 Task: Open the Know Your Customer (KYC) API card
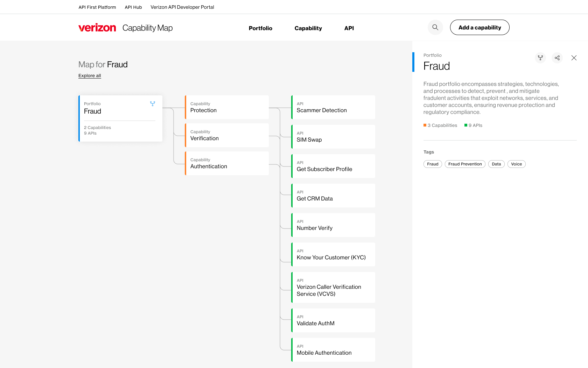tap(333, 254)
